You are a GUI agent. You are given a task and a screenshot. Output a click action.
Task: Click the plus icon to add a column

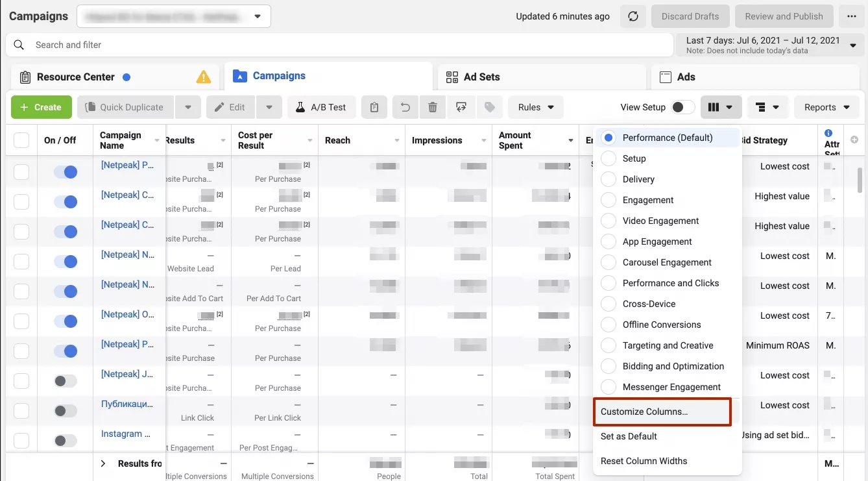tap(854, 140)
